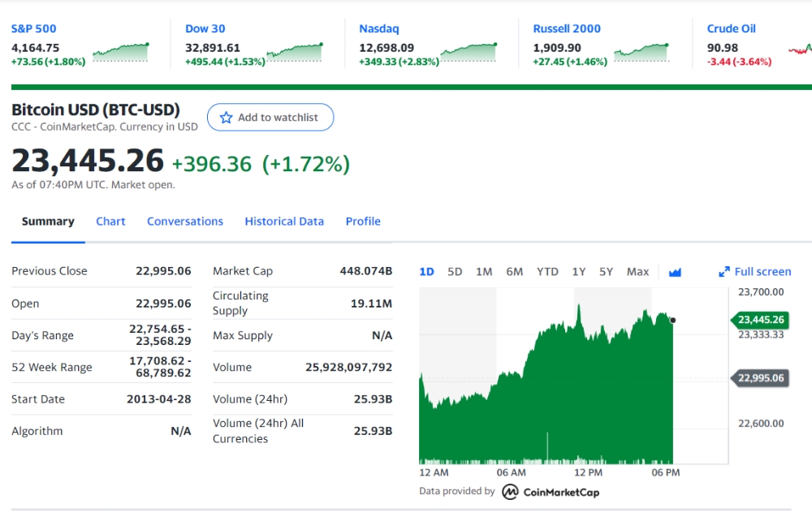812x517 pixels.
Task: Click the CoinMarketCap logo below the chart
Action: pyautogui.click(x=551, y=492)
